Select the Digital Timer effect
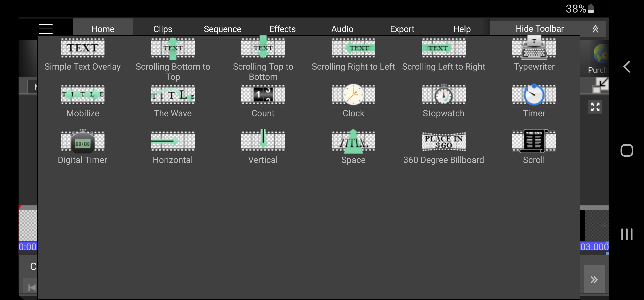 point(83,147)
